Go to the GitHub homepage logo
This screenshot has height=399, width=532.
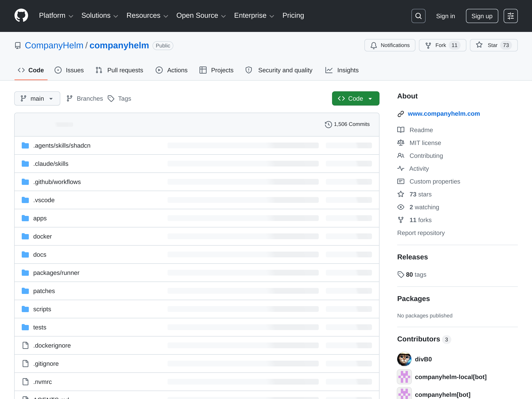(21, 16)
